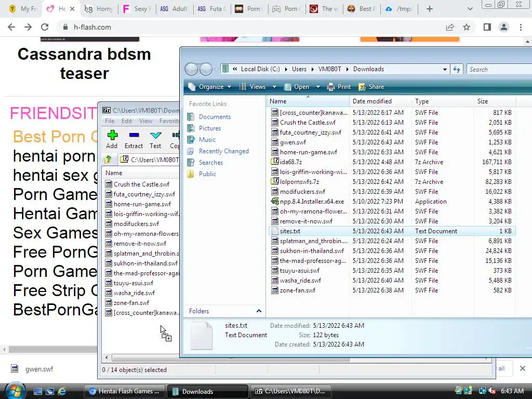The image size is (532, 399).
Task: Open Searches favorite link
Action: click(211, 163)
